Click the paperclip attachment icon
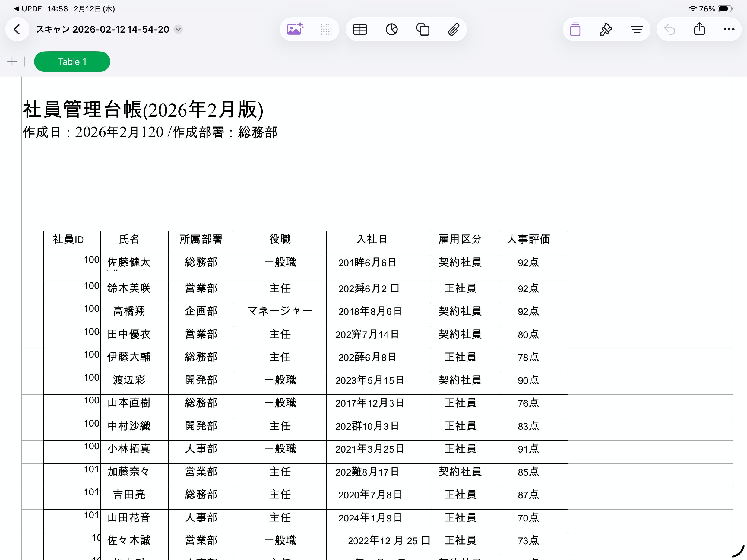 click(454, 29)
